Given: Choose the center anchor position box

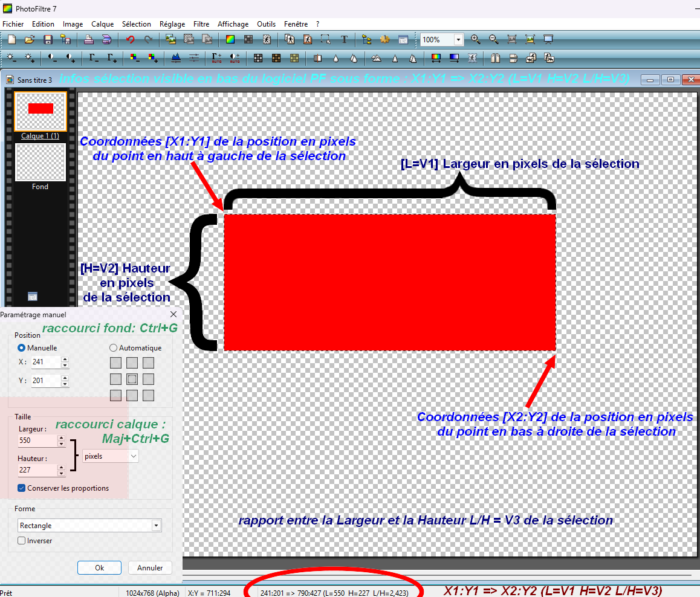Looking at the screenshot, I should [132, 379].
